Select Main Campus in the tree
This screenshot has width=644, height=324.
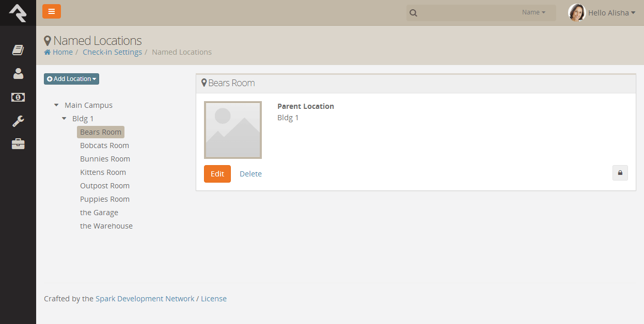88,105
